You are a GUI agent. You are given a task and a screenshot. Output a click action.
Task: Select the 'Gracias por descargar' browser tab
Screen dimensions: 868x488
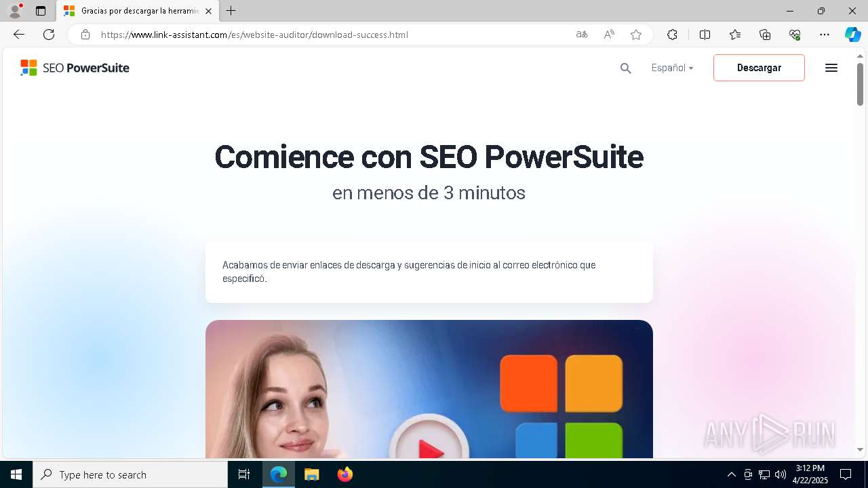137,11
